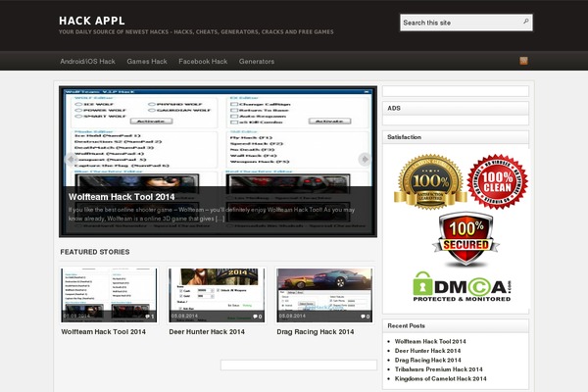The height and width of the screenshot is (392, 588).
Task: Click the 100% Clean red badge
Action: 497,181
